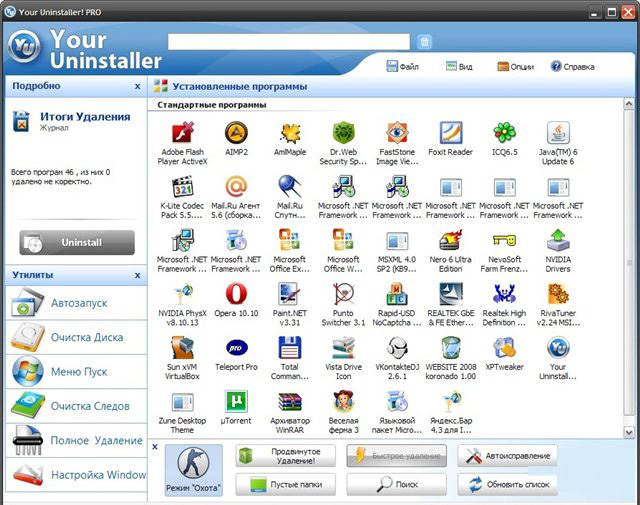Collapse the Подробно panel

(x=138, y=86)
